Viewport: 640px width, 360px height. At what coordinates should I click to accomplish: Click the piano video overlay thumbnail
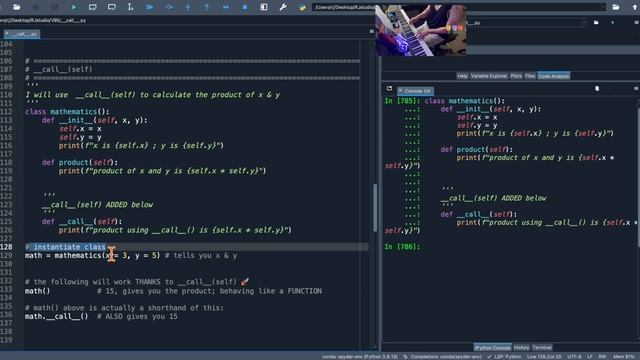tap(421, 30)
